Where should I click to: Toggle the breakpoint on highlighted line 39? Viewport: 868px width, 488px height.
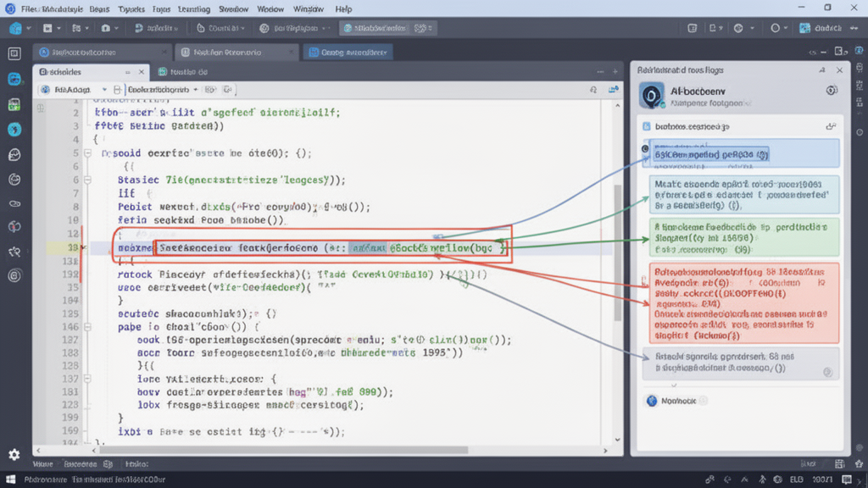[84, 247]
